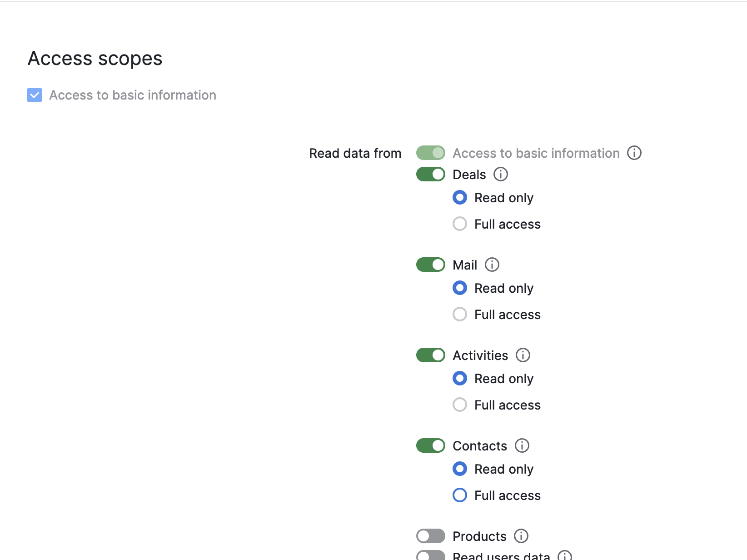Open the Contacts info tooltip
Viewport: 747px width, 560px height.
[x=522, y=445]
